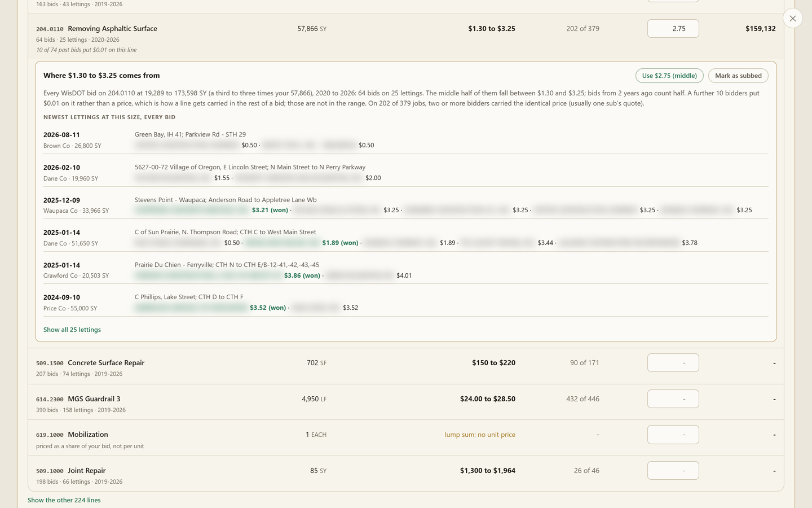The width and height of the screenshot is (812, 508).
Task: Select the $24.00 to $28.50 price range
Action: [x=488, y=399]
